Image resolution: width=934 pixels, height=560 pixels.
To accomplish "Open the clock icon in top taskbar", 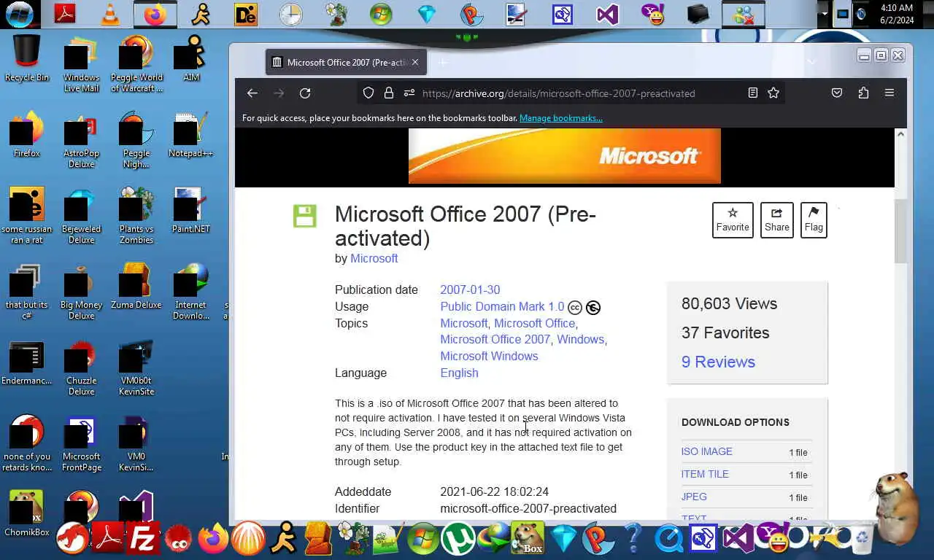I will coord(290,14).
